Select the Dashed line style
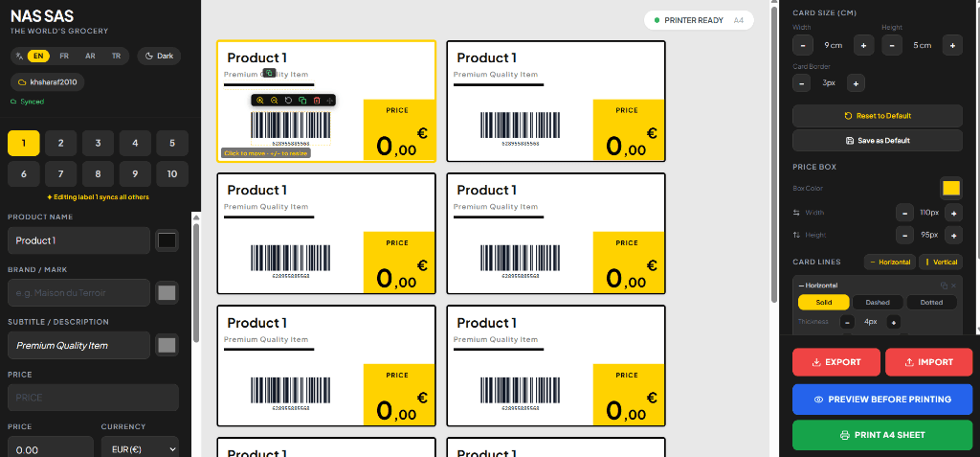Viewport: 980px width, 457px height. tap(878, 303)
